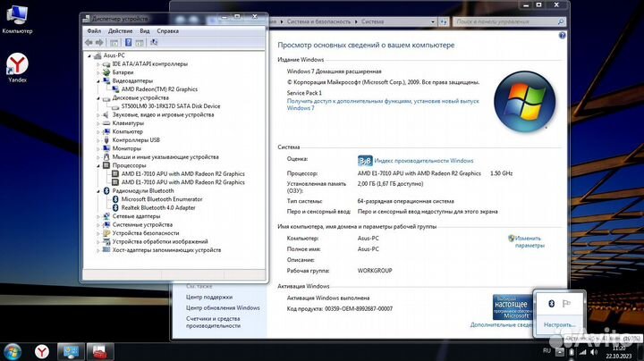The width and height of the screenshot is (644, 361).
Task: Open the Файл menu in Device Manager
Action: 94,30
